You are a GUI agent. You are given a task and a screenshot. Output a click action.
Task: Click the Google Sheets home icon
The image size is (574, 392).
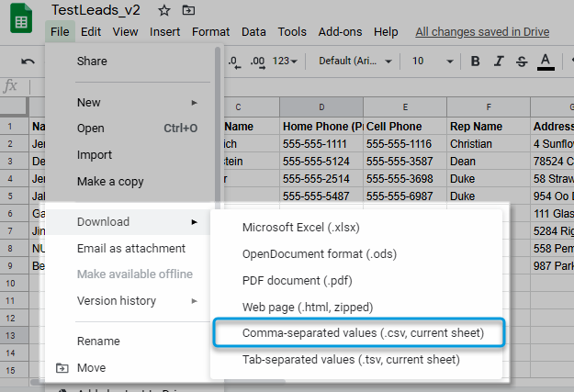pos(21,18)
